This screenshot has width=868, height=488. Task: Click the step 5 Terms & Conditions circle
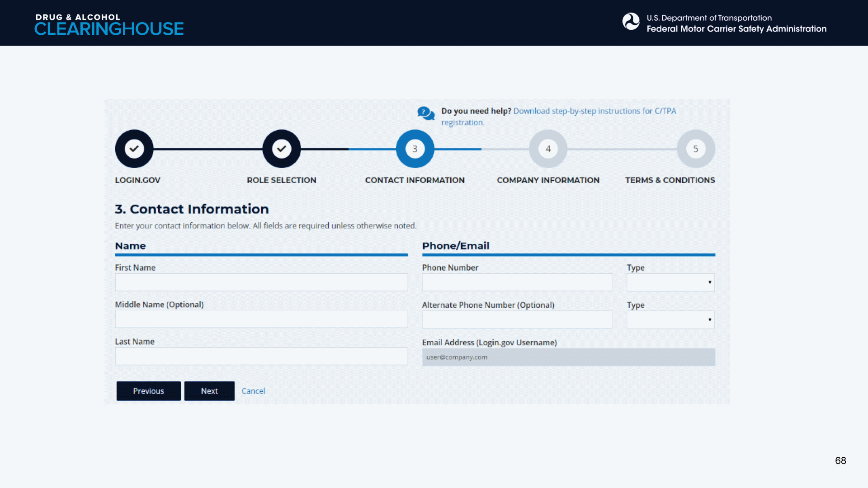point(695,149)
